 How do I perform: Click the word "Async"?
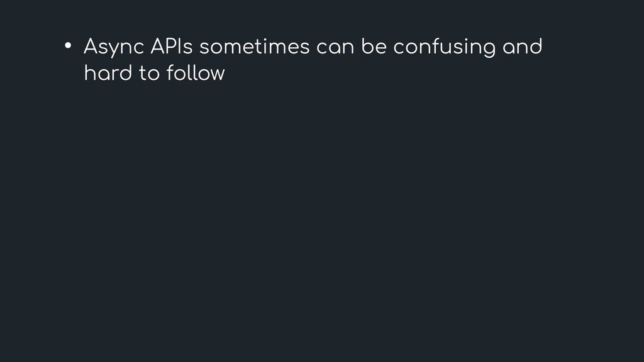(x=114, y=47)
